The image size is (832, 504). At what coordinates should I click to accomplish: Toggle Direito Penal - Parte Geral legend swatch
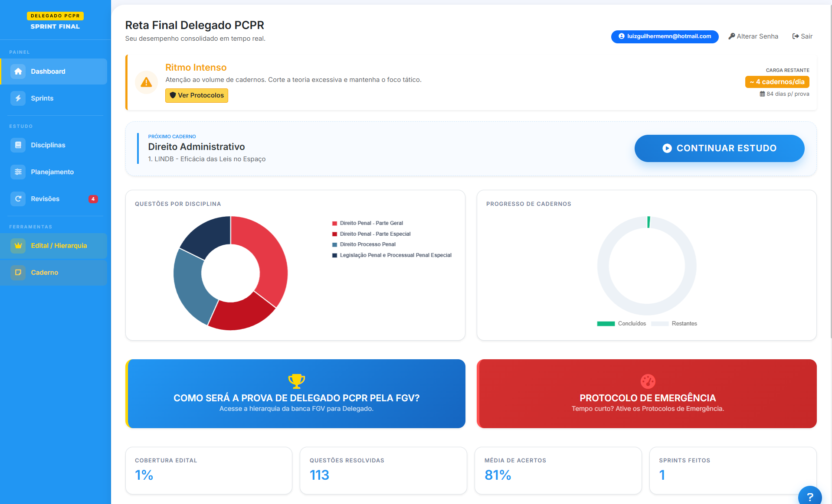pyautogui.click(x=334, y=224)
